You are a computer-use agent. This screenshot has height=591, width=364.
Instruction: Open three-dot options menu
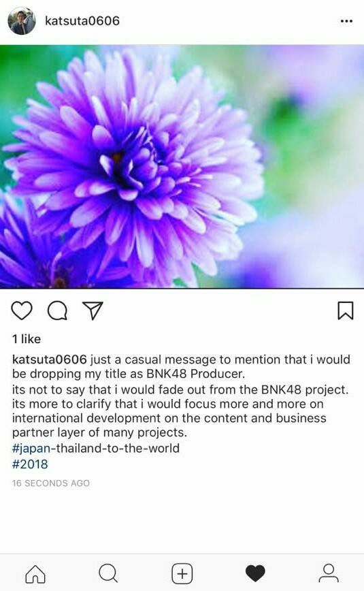click(x=346, y=21)
